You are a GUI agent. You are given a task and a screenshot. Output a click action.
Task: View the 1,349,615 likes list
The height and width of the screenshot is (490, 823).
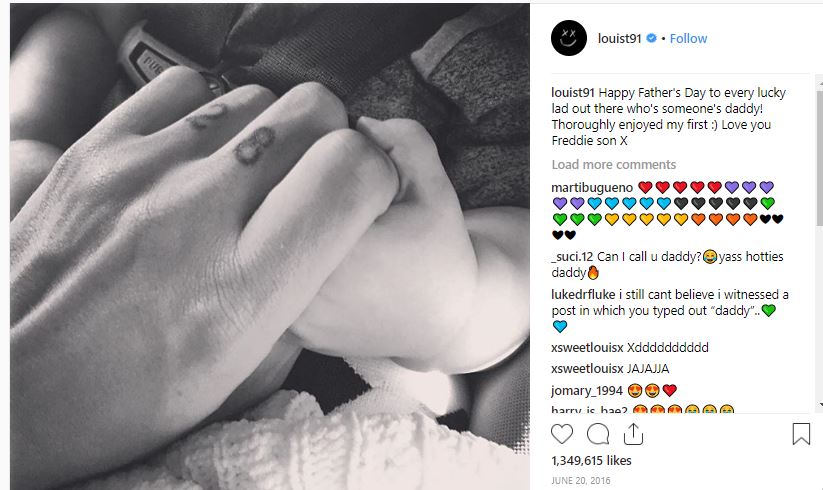pos(591,461)
